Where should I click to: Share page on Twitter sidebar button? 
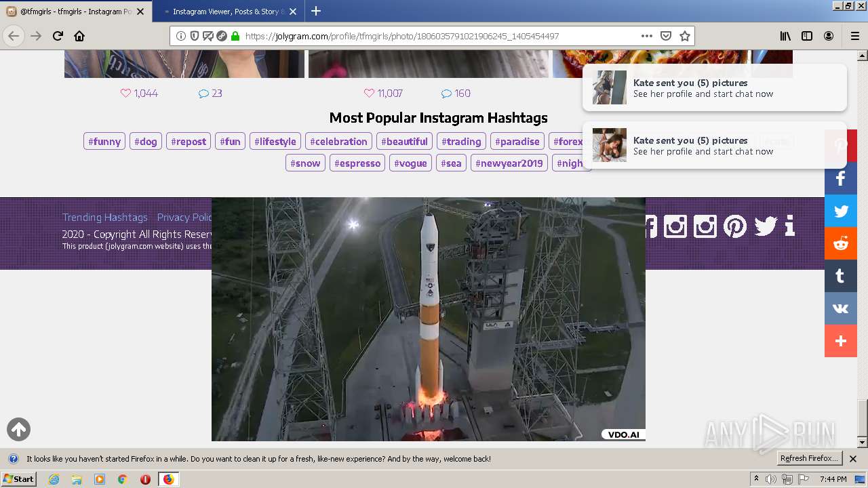(x=841, y=211)
